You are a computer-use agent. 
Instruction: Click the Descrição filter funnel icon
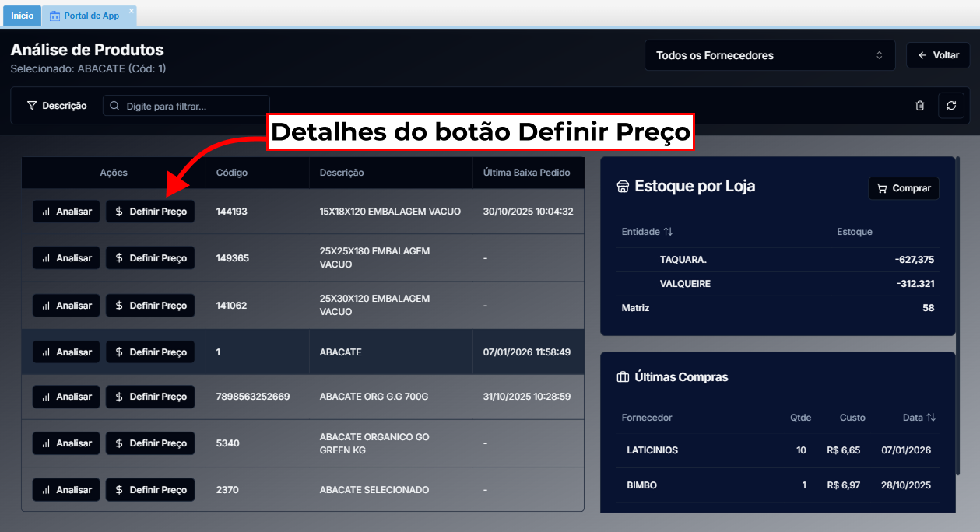pyautogui.click(x=32, y=106)
